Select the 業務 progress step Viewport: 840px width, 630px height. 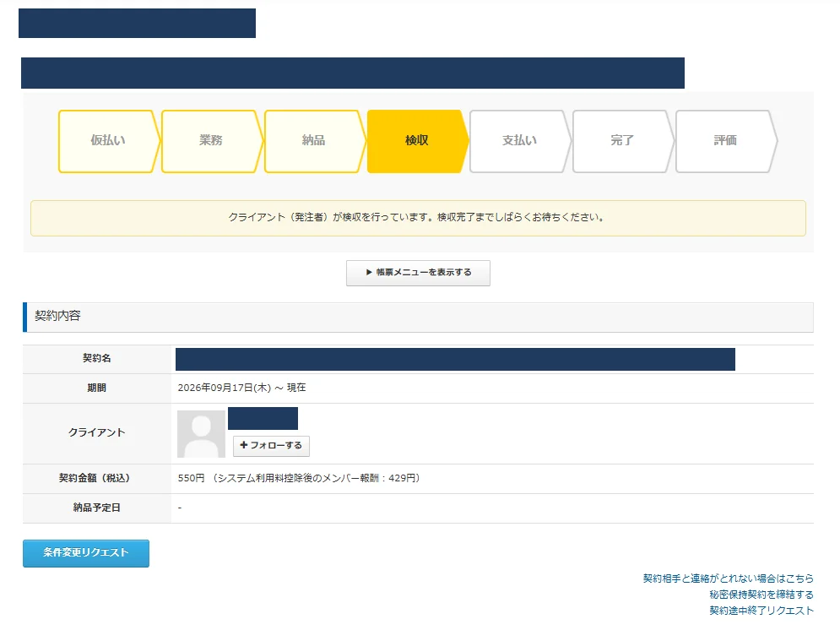212,141
